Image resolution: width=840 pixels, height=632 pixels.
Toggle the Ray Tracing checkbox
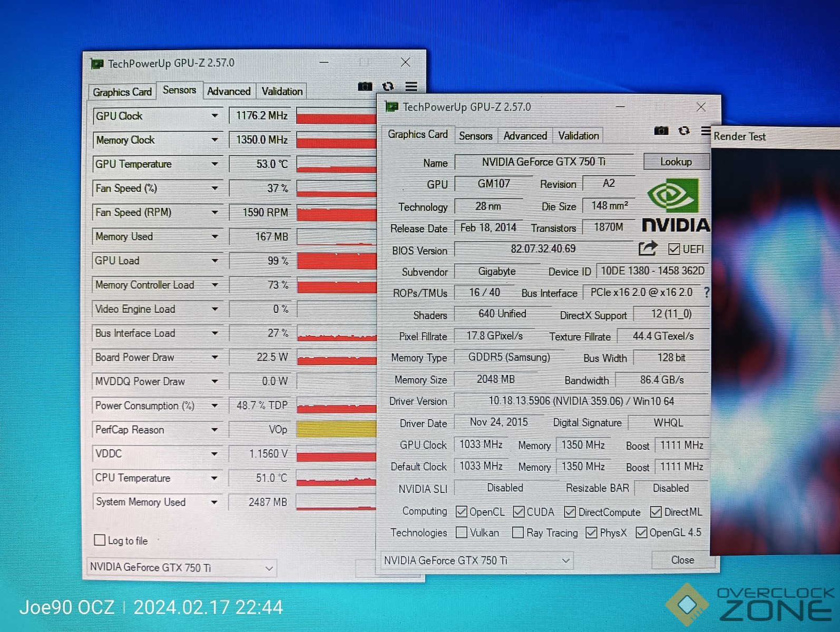coord(518,532)
